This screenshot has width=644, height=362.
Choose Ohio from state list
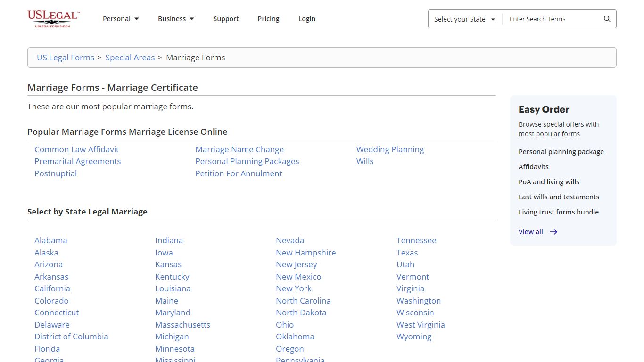coord(285,325)
